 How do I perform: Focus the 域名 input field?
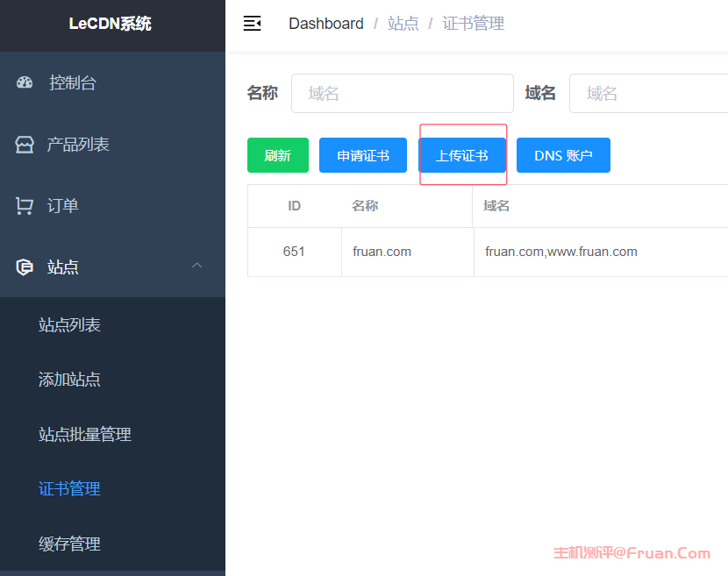coord(648,93)
